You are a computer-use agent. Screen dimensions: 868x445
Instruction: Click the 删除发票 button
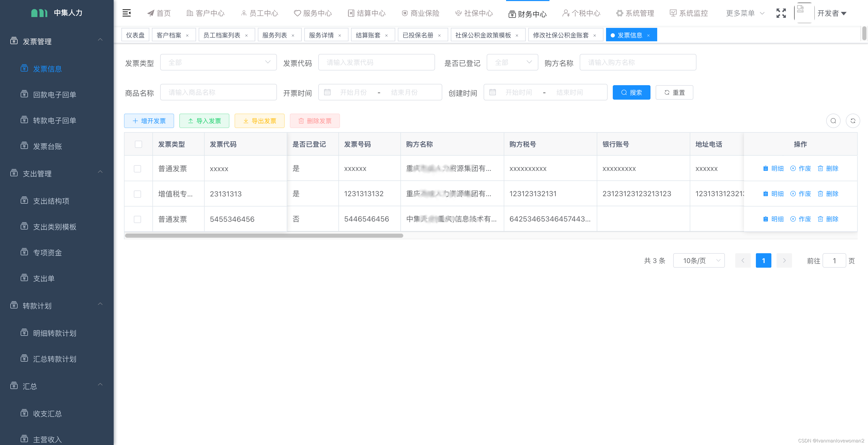315,121
